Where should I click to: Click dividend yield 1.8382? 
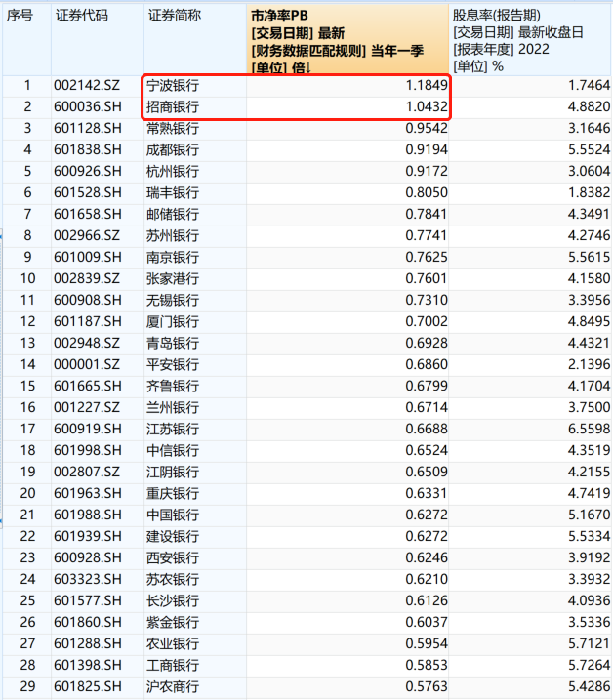click(x=589, y=192)
